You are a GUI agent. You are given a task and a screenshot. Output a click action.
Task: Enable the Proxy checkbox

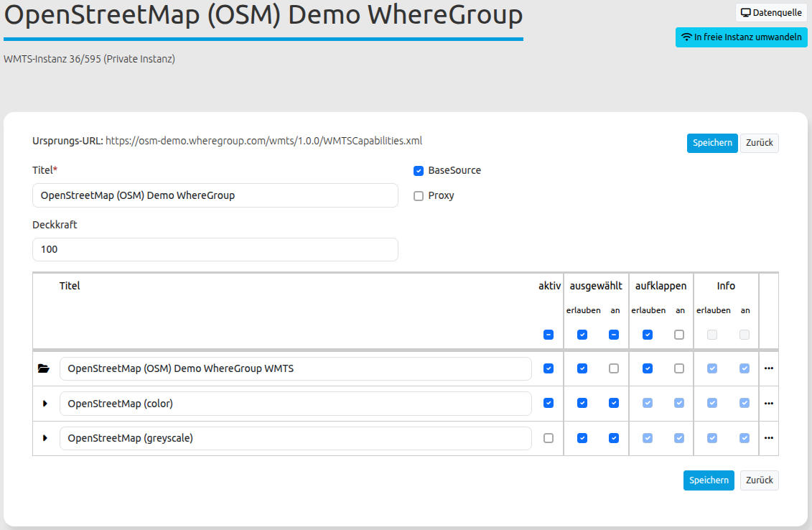coord(419,196)
